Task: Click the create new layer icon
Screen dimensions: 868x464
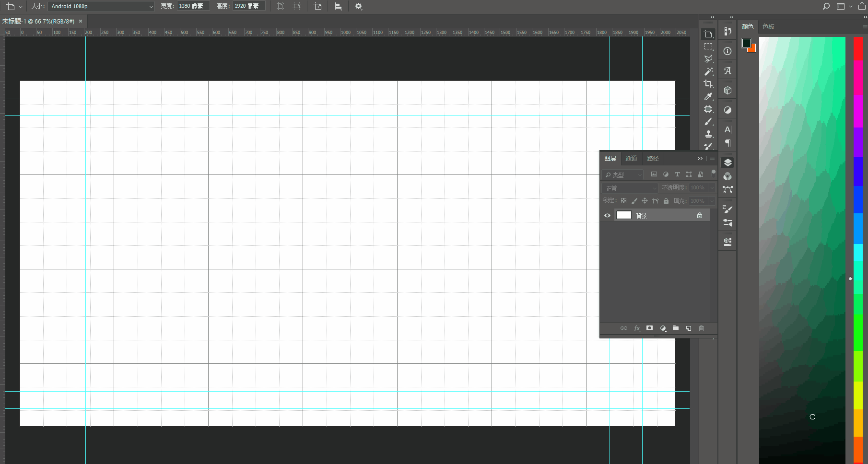Action: pos(688,328)
